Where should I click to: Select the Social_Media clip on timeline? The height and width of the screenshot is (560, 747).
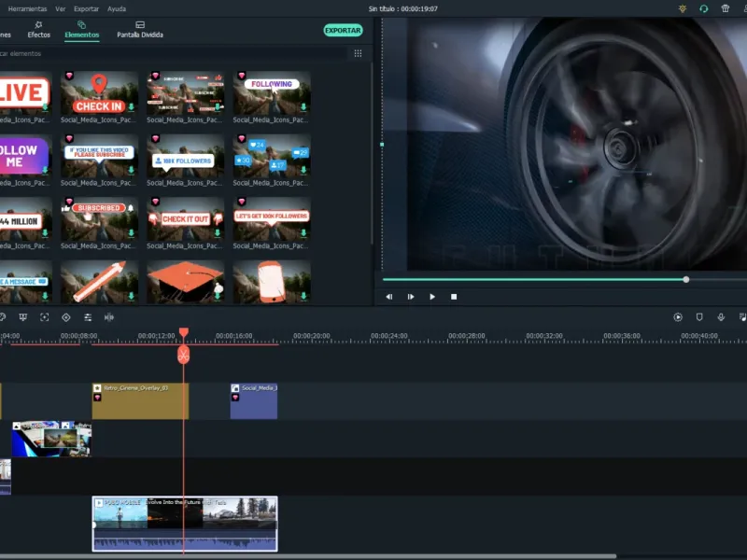click(254, 401)
